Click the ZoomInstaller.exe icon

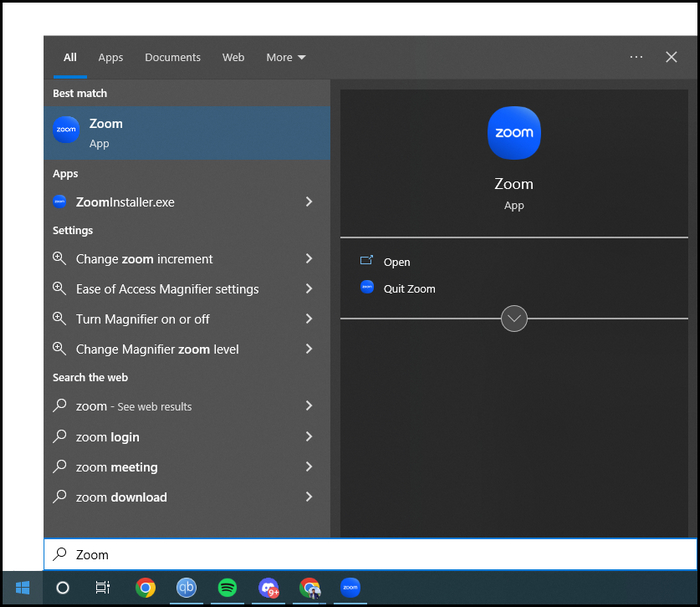coord(60,202)
